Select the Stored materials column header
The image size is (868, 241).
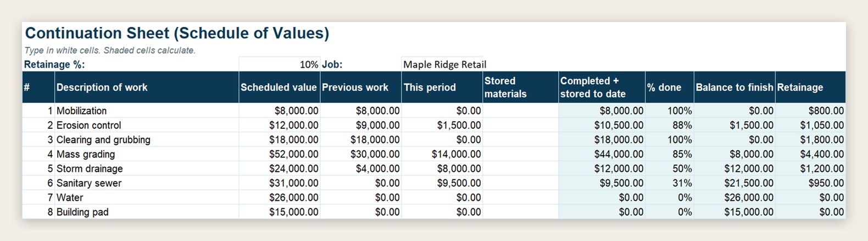pyautogui.click(x=520, y=87)
